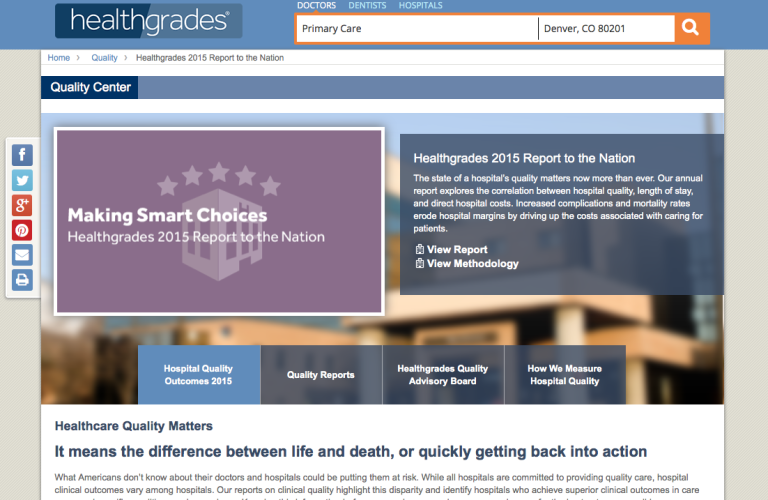Click breadcrumb text Healthgrades 2015 Report to the Nation

[210, 58]
